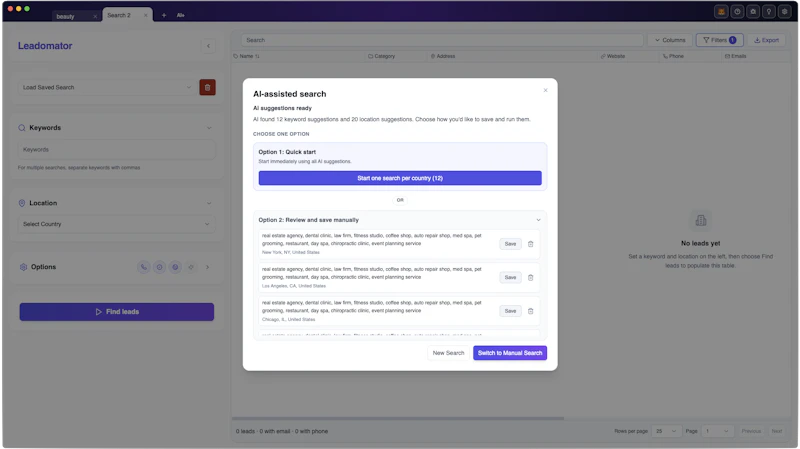Remove the Los Angeles suggestion with trash icon
Viewport: 800px width, 449px height.
[531, 278]
